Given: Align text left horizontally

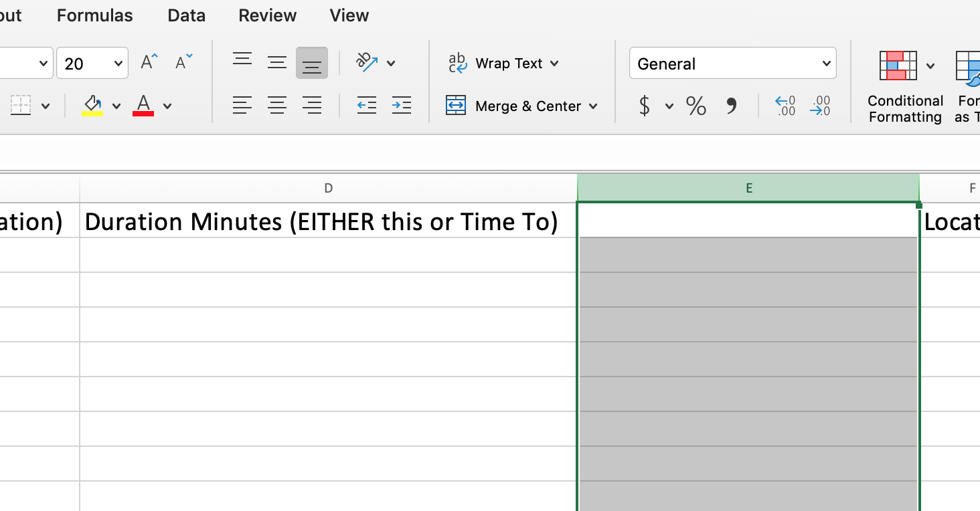Looking at the screenshot, I should [242, 105].
